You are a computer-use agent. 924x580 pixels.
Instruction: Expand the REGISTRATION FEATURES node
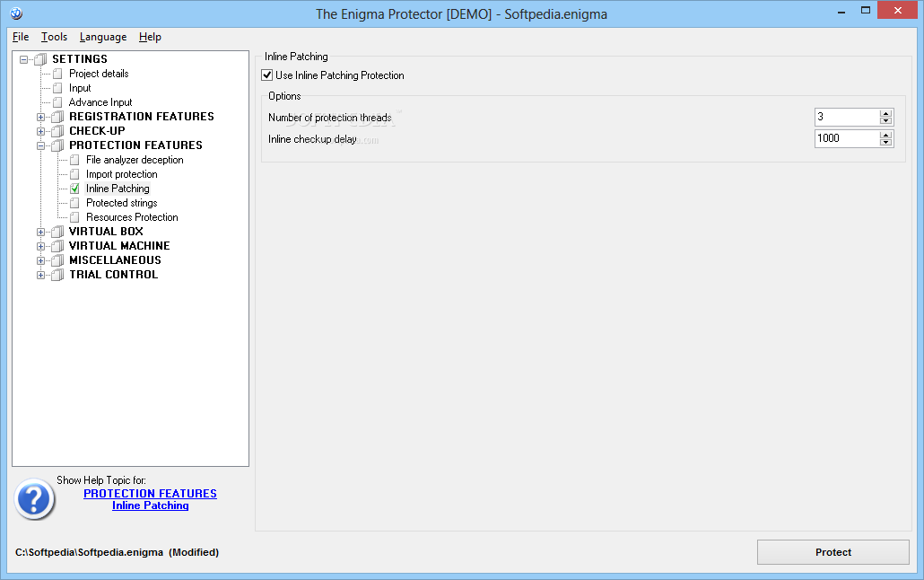click(40, 117)
